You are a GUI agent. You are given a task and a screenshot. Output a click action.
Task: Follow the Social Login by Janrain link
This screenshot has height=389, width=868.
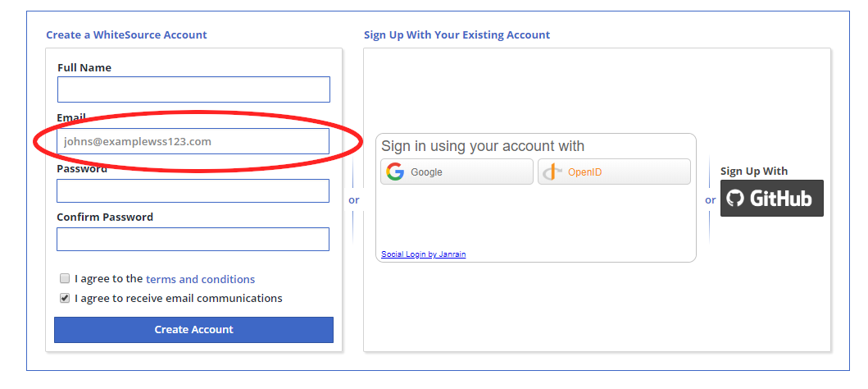coord(423,254)
